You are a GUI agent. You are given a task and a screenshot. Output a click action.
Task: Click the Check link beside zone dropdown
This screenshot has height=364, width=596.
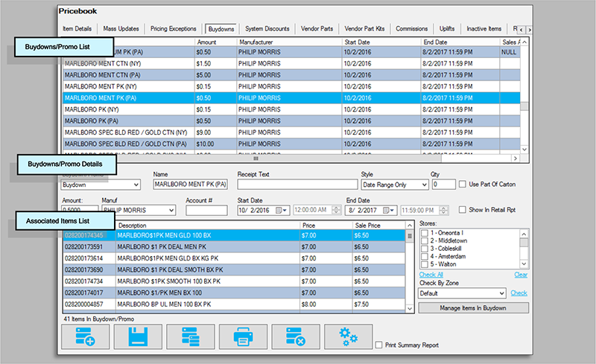point(519,293)
